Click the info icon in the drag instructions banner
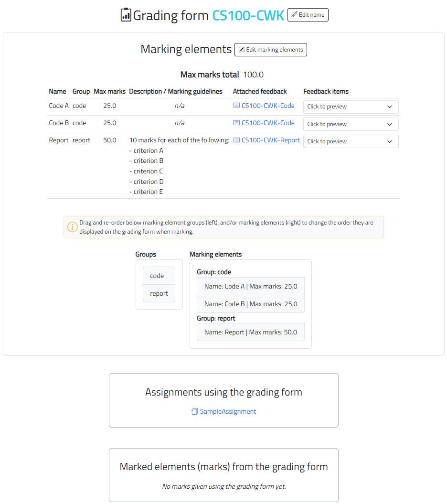 (73, 227)
